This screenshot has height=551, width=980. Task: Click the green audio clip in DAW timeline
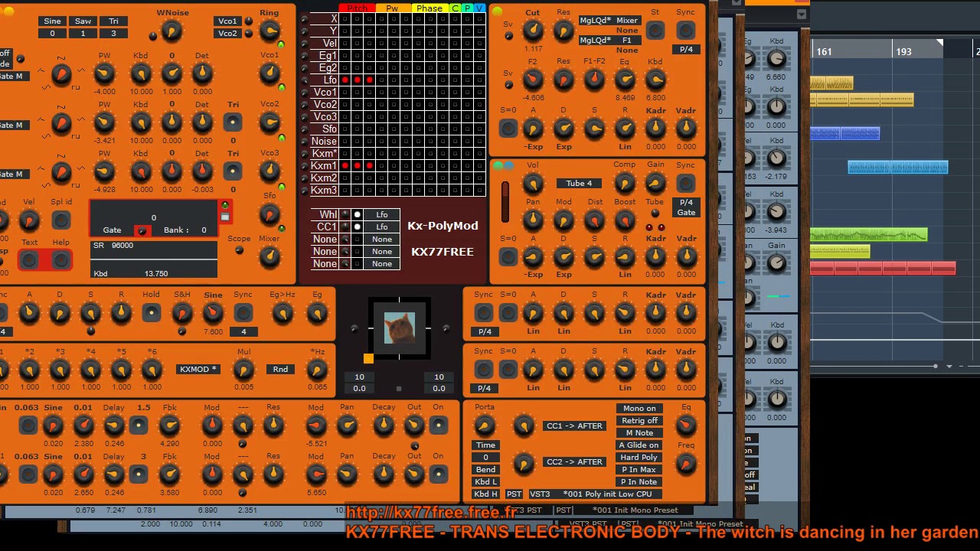(868, 235)
